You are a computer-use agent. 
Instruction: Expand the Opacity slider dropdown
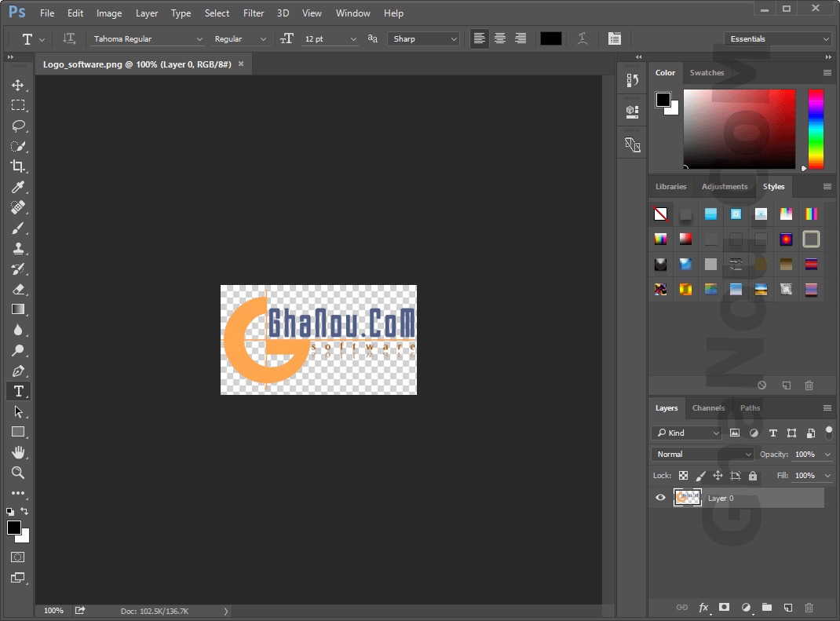click(x=827, y=455)
